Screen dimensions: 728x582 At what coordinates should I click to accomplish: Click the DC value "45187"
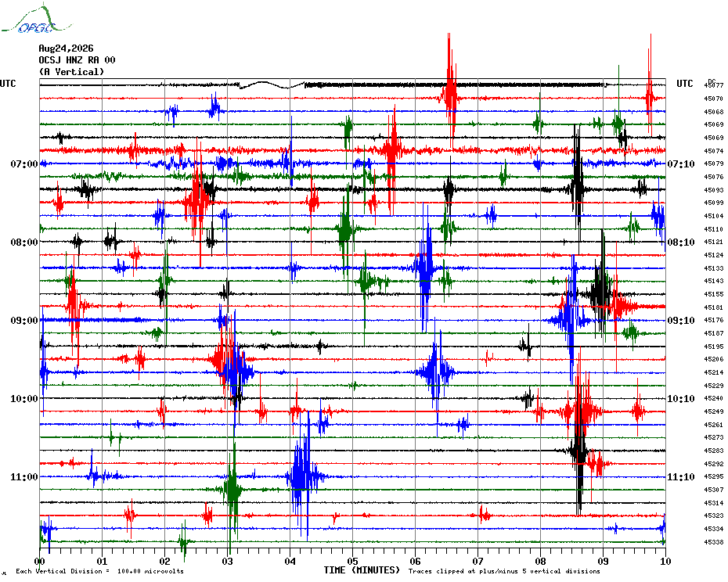click(x=714, y=333)
